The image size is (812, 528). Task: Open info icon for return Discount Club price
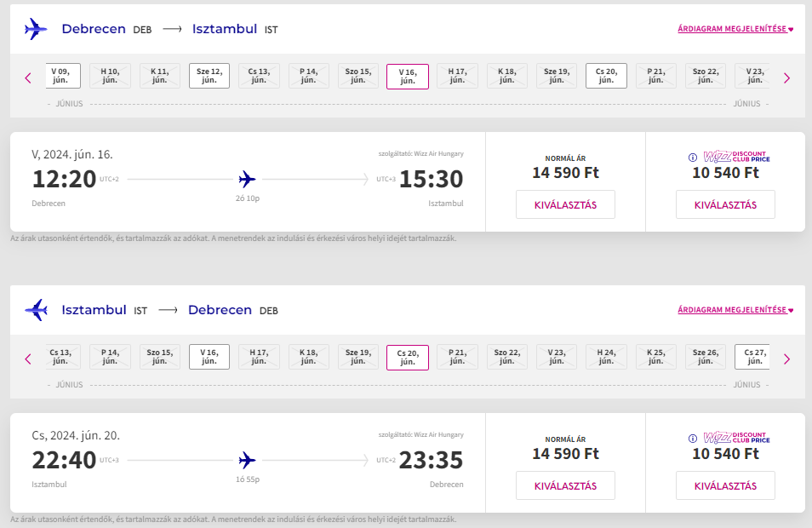[x=692, y=439]
